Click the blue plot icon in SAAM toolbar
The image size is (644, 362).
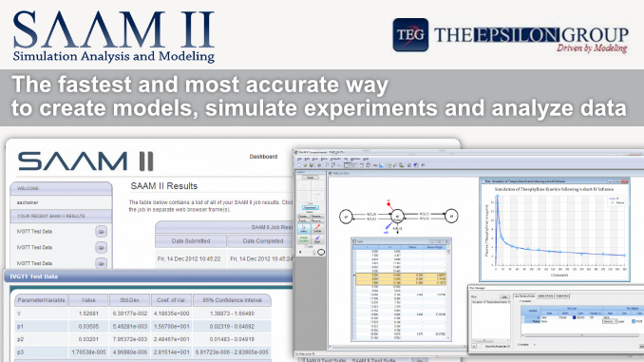(381, 165)
